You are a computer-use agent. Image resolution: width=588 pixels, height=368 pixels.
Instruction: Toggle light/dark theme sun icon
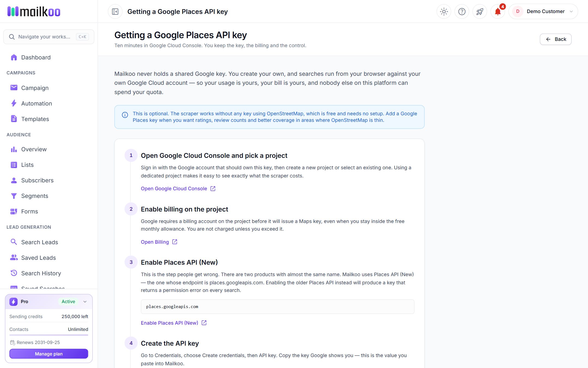(444, 11)
